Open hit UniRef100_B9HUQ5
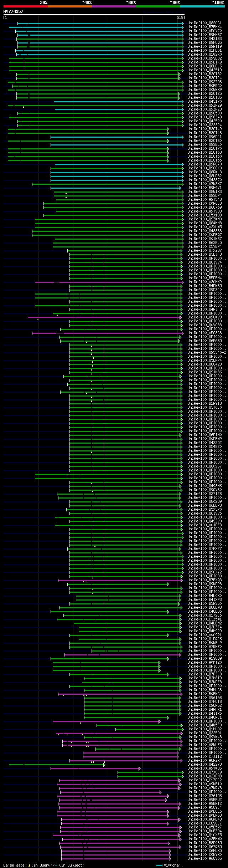Screen dimensions: 228x868 click(x=204, y=43)
